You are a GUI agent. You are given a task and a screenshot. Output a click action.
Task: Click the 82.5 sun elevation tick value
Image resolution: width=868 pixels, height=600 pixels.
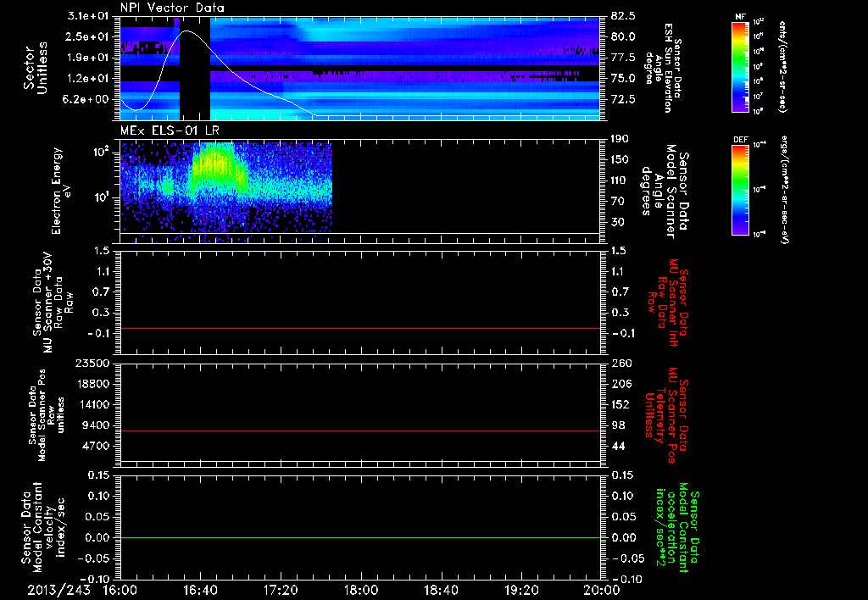[x=623, y=16]
